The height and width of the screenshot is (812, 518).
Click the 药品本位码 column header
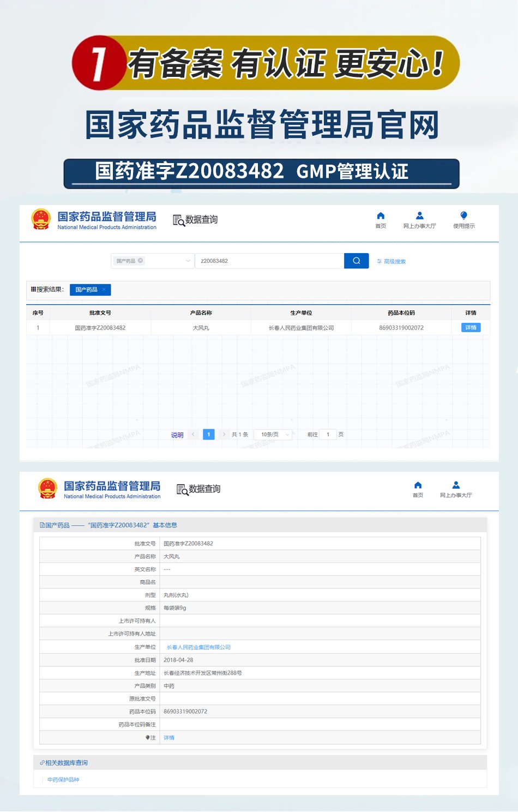coord(401,313)
